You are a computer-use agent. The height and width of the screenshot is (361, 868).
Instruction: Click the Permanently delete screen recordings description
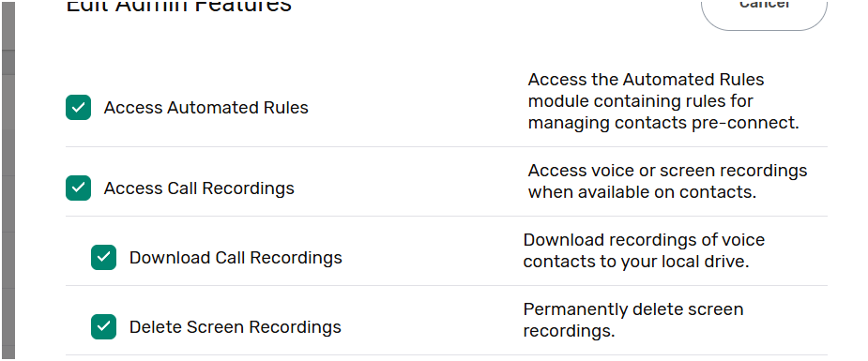[x=633, y=320]
